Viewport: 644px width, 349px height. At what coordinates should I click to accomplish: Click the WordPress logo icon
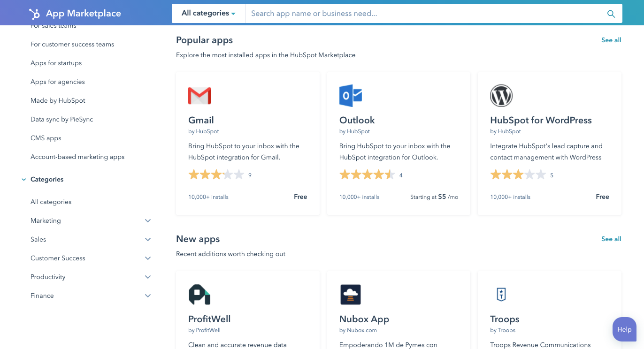point(501,96)
